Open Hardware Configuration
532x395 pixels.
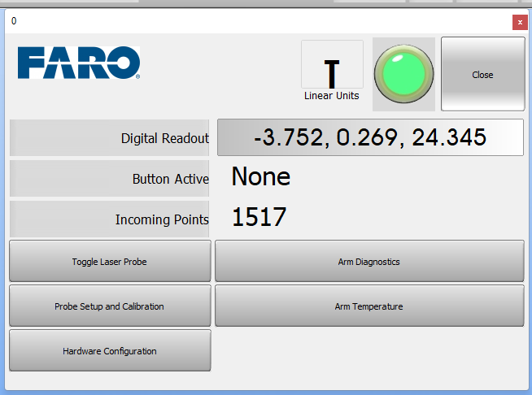(x=110, y=351)
